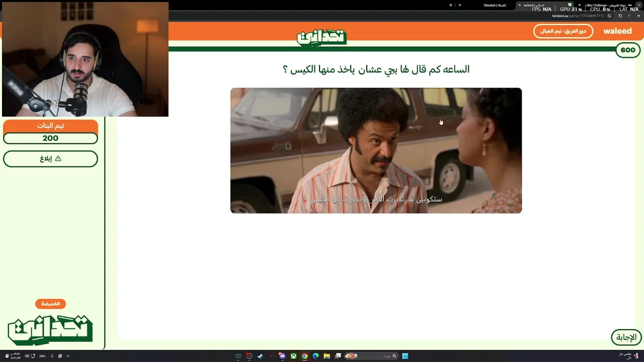Open the question movie image

(376, 151)
